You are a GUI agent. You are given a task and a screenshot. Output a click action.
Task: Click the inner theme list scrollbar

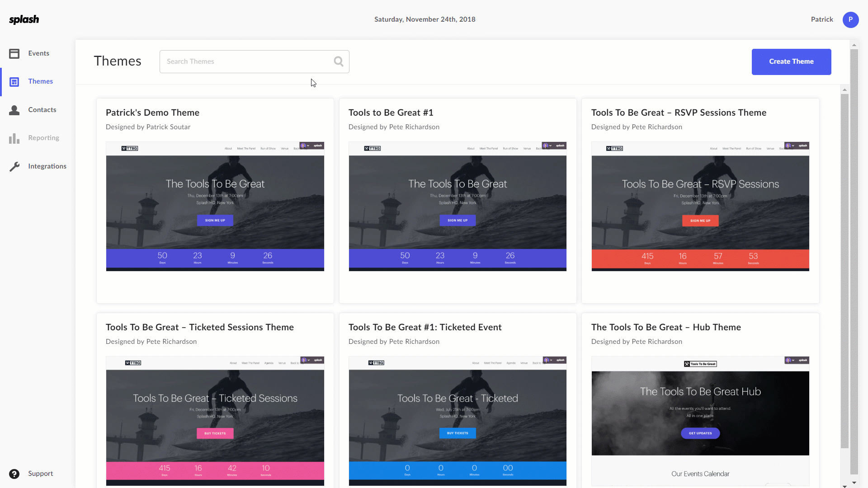[x=844, y=271]
